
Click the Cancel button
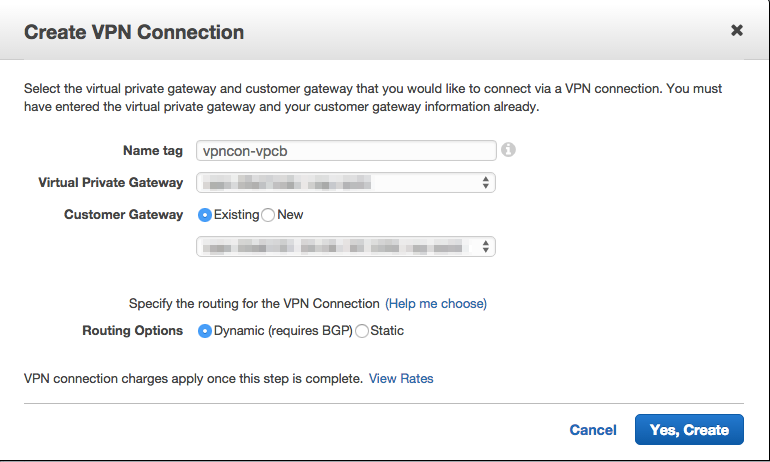(593, 430)
